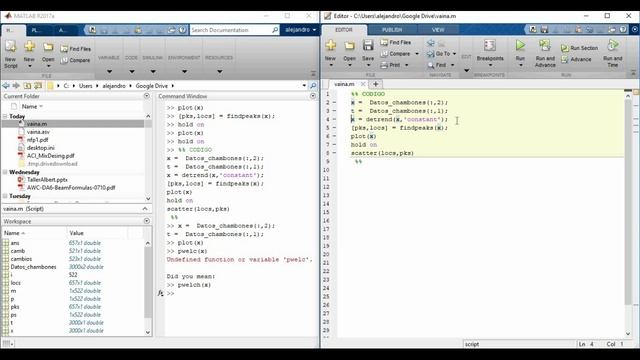
Task: Click Search Documentation input field
Action: click(231, 30)
